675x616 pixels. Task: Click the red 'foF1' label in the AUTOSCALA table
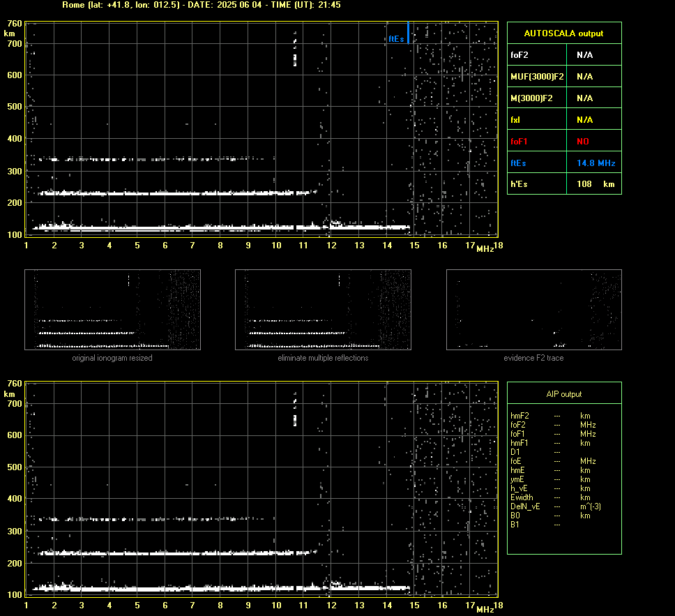[x=519, y=142]
